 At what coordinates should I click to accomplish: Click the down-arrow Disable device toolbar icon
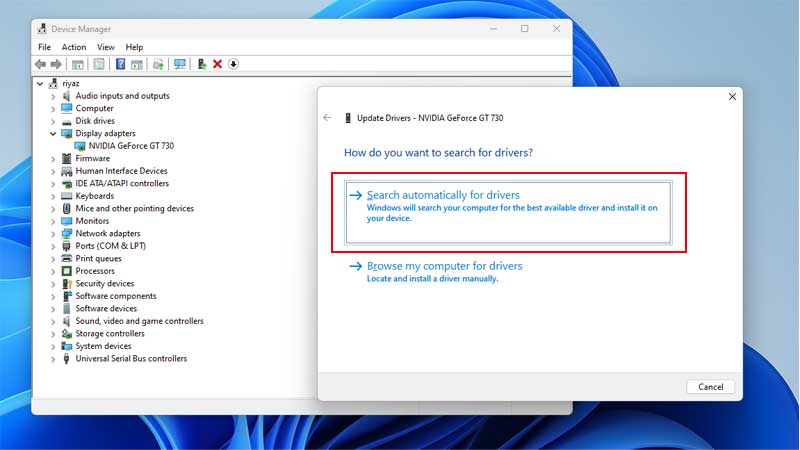click(x=233, y=64)
